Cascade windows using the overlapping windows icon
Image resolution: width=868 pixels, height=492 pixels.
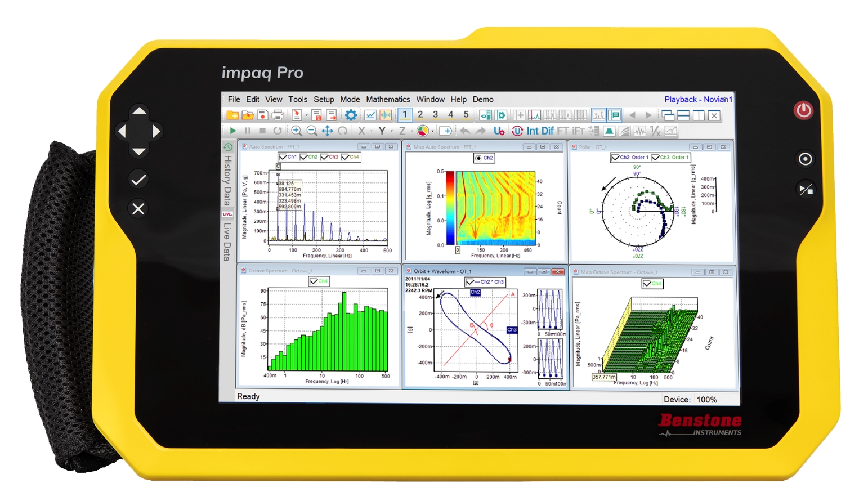668,115
